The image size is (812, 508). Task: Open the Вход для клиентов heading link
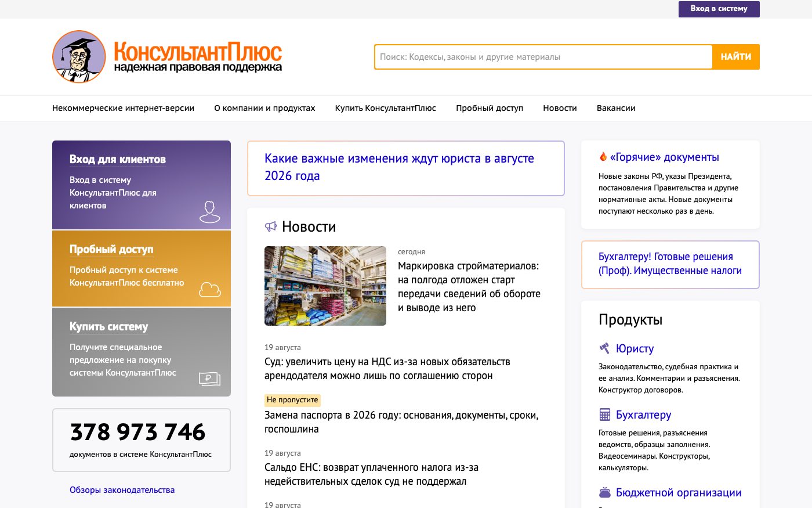118,159
